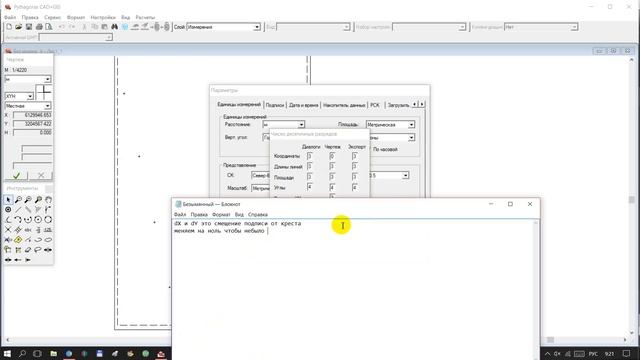Click the X cancel button beside checkmark
Image resolution: width=640 pixels, height=360 pixels.
pyautogui.click(x=41, y=176)
